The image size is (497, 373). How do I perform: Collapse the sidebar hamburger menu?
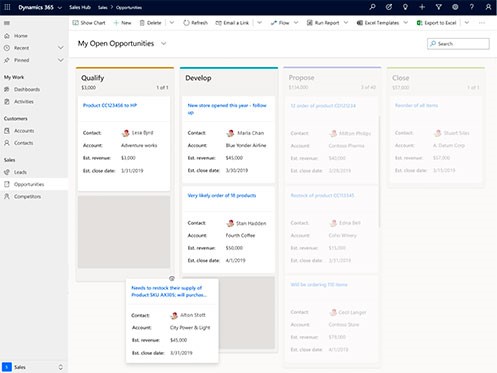pos(7,23)
